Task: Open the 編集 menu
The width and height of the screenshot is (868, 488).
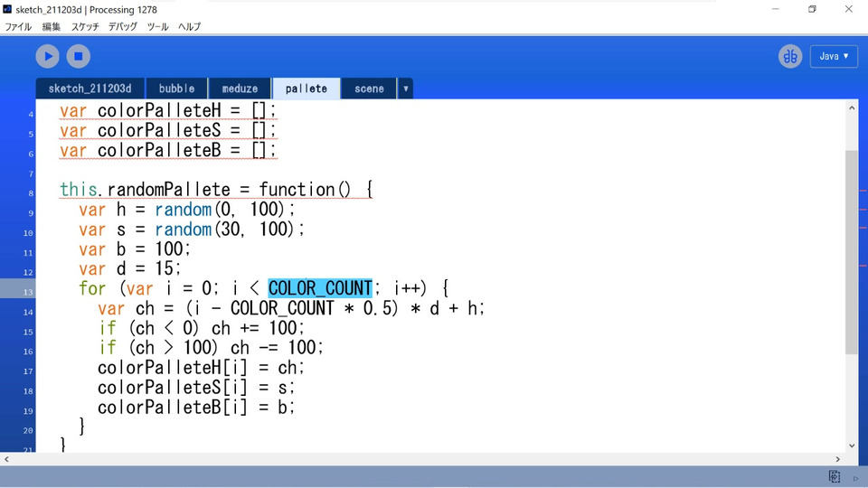Action: coord(51,26)
